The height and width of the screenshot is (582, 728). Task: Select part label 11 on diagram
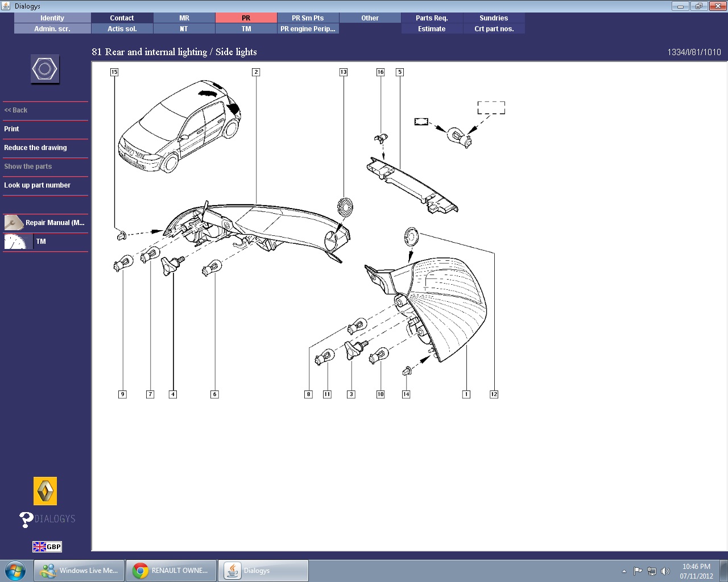click(x=327, y=394)
